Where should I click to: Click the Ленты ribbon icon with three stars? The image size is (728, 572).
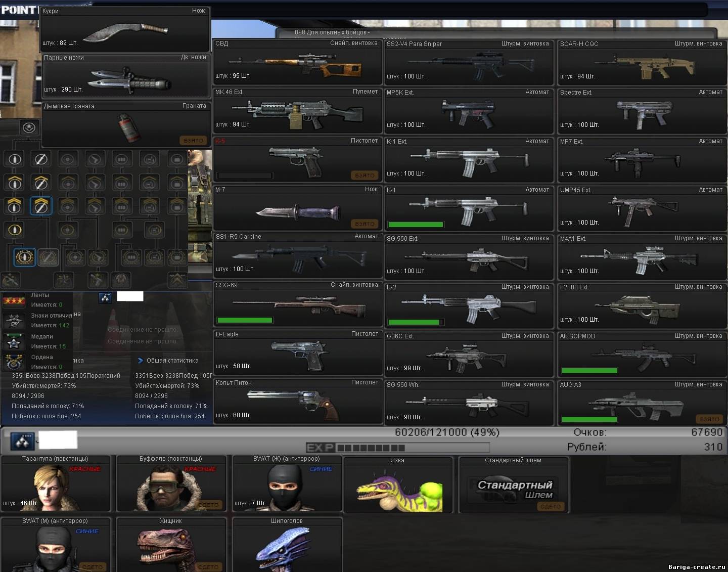[14, 301]
